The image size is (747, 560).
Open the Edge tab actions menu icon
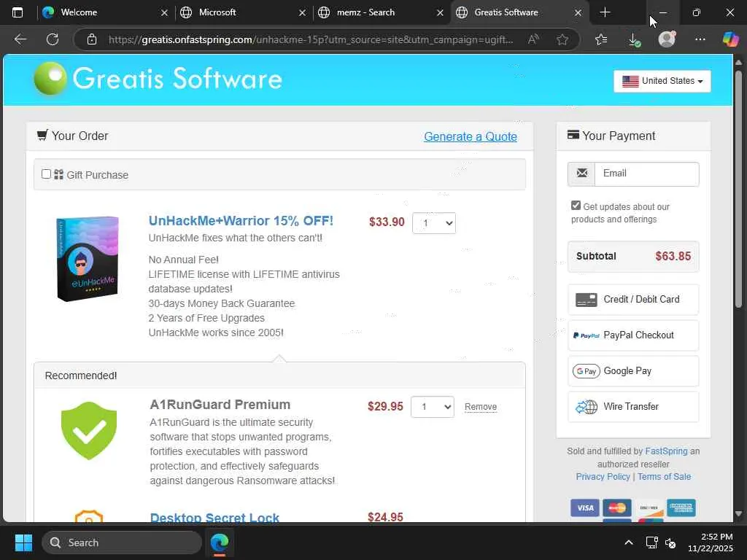(18, 12)
